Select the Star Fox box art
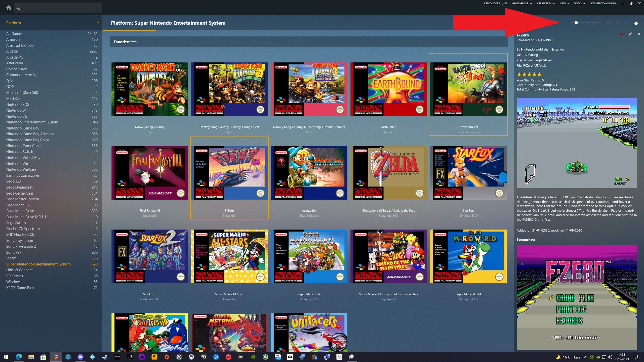 click(468, 173)
